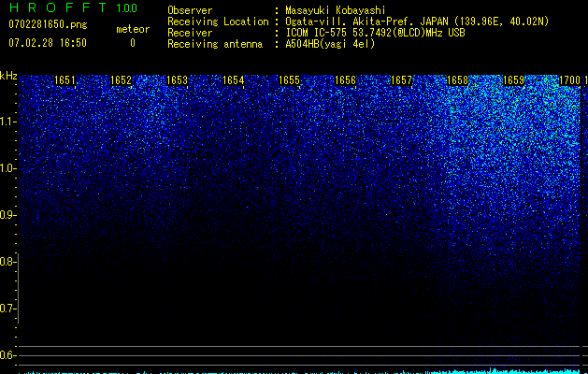This screenshot has height=374, width=588.
Task: Click the 1.1 kHz axis label
Action: coord(7,122)
